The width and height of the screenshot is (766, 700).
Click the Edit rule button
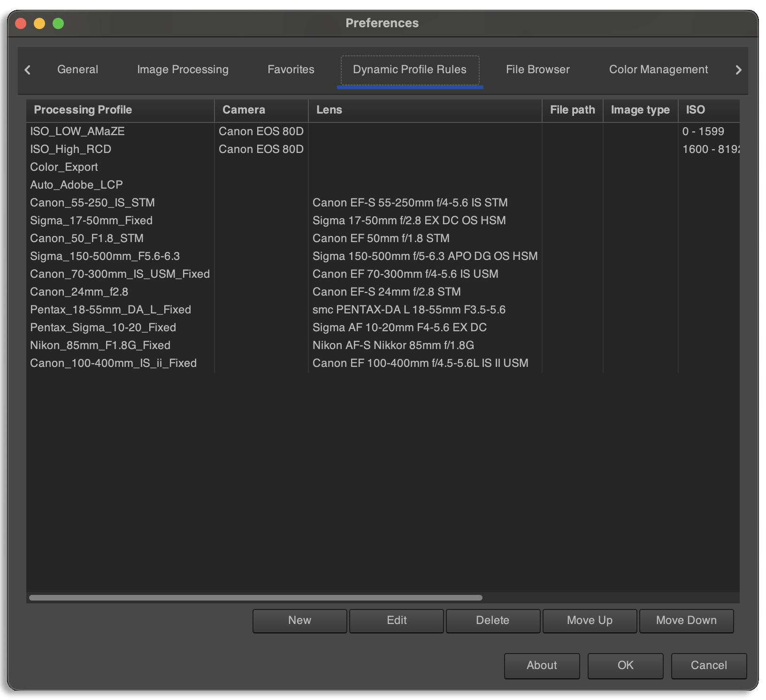tap(397, 620)
